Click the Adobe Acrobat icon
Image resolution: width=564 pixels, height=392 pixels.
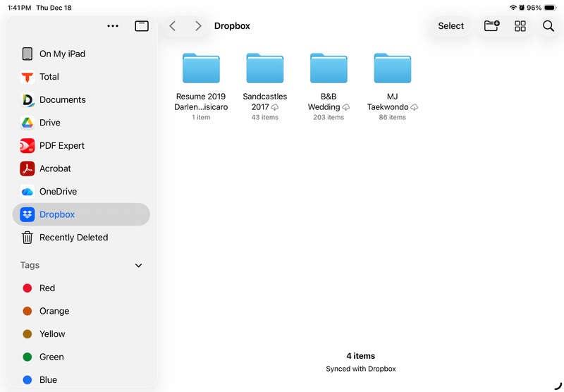(x=27, y=169)
